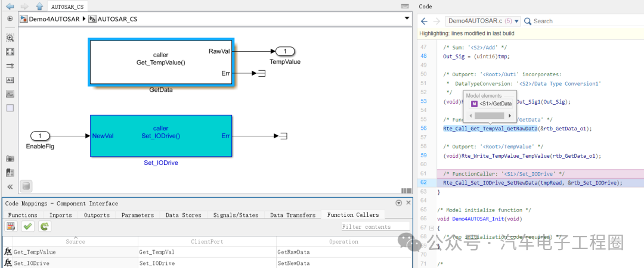Click the back arrow in Code panel
Image resolution: width=644 pixels, height=268 pixels.
tap(425, 21)
